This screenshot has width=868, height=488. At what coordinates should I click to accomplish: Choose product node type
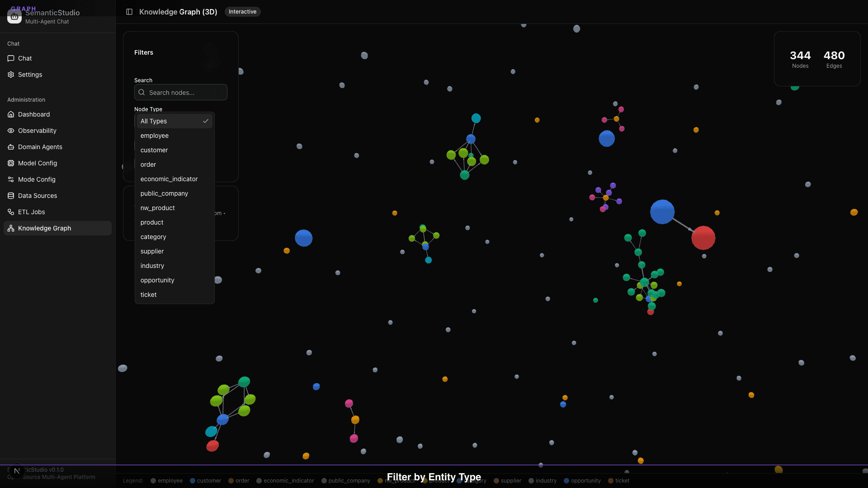175,222
